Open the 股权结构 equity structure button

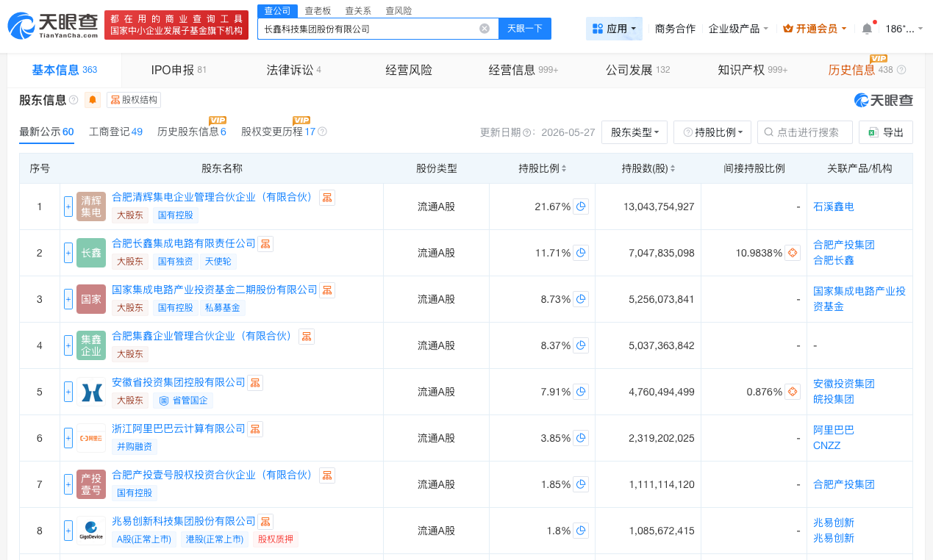click(134, 100)
